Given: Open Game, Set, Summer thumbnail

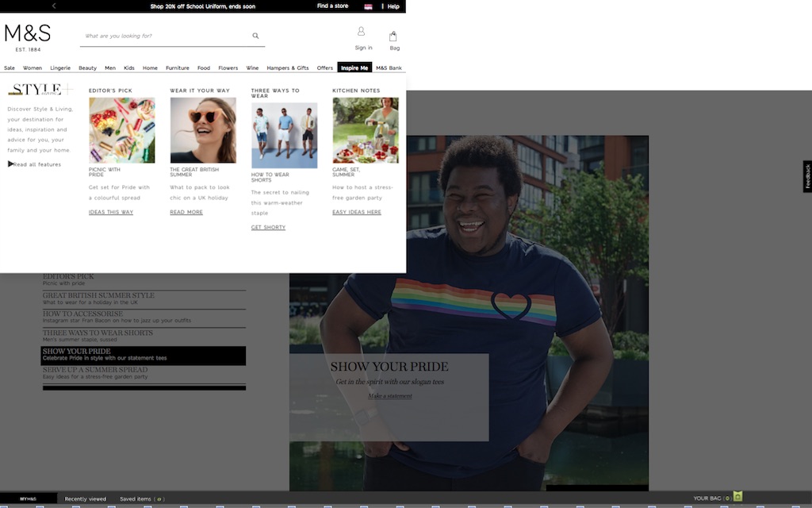Looking at the screenshot, I should pyautogui.click(x=366, y=130).
